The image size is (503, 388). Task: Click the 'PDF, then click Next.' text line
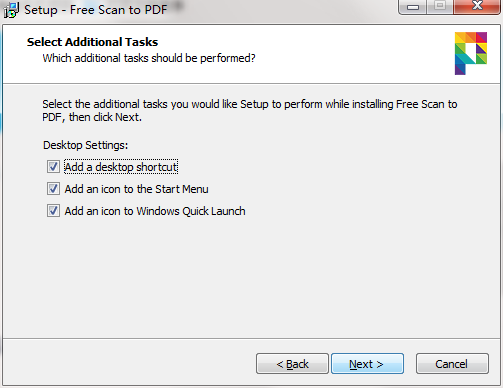(92, 117)
